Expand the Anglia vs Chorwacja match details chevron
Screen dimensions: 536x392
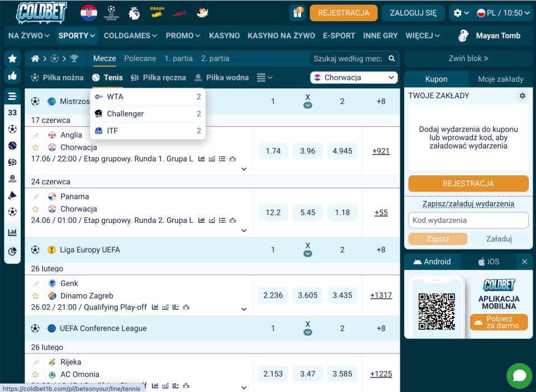tap(244, 169)
